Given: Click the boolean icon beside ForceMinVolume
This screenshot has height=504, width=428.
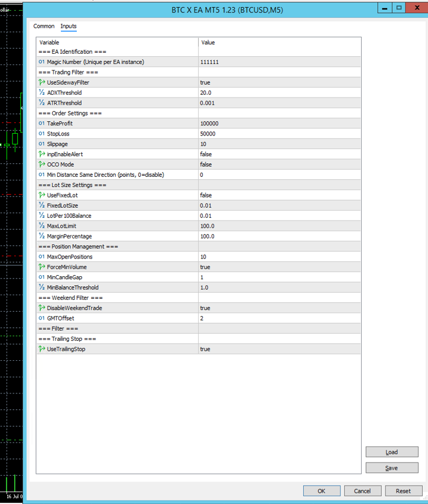Looking at the screenshot, I should click(x=41, y=267).
